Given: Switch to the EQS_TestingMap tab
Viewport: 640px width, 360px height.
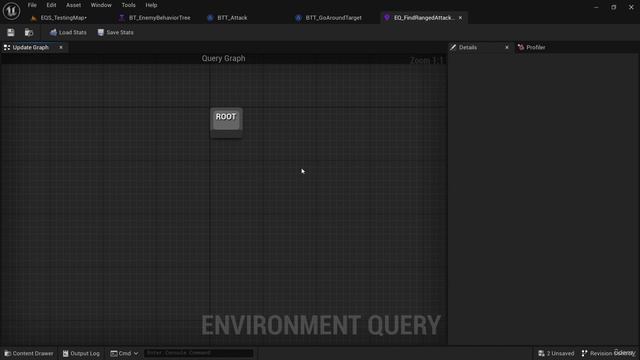Looking at the screenshot, I should click(64, 18).
